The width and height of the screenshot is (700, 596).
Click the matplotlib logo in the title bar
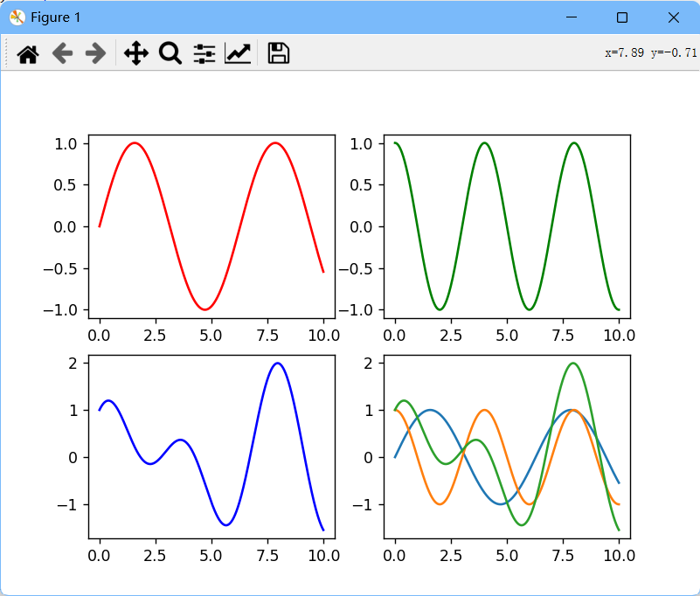(17, 17)
